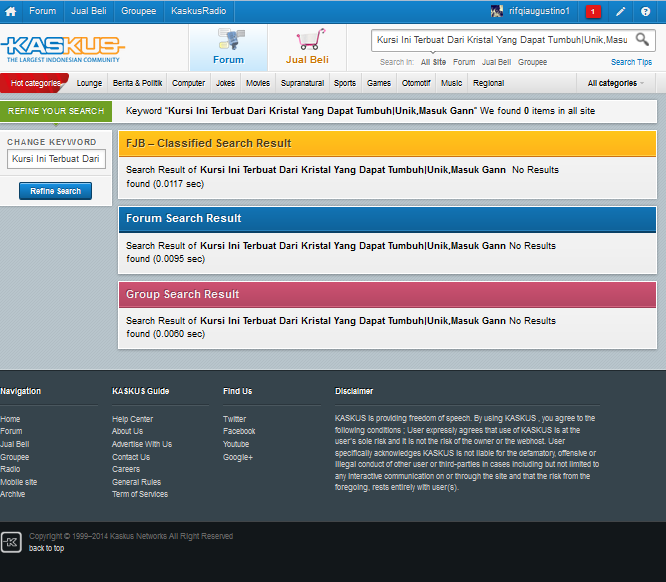This screenshot has height=582, width=666.
Task: Open the Regional category
Action: (x=488, y=83)
